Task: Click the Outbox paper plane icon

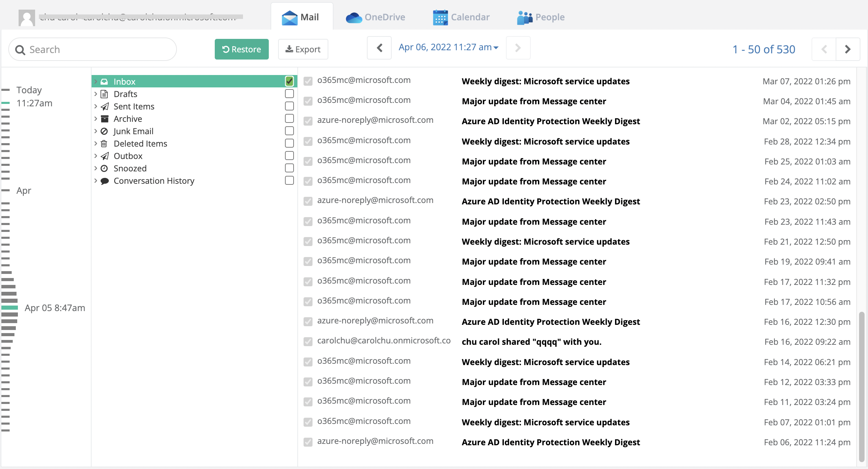Action: (x=105, y=156)
